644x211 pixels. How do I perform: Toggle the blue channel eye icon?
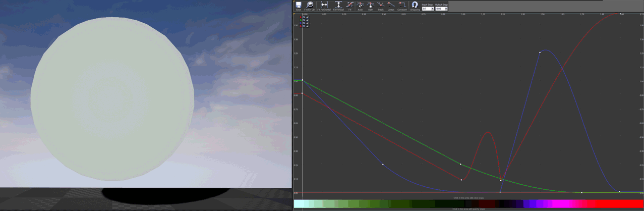304,23
